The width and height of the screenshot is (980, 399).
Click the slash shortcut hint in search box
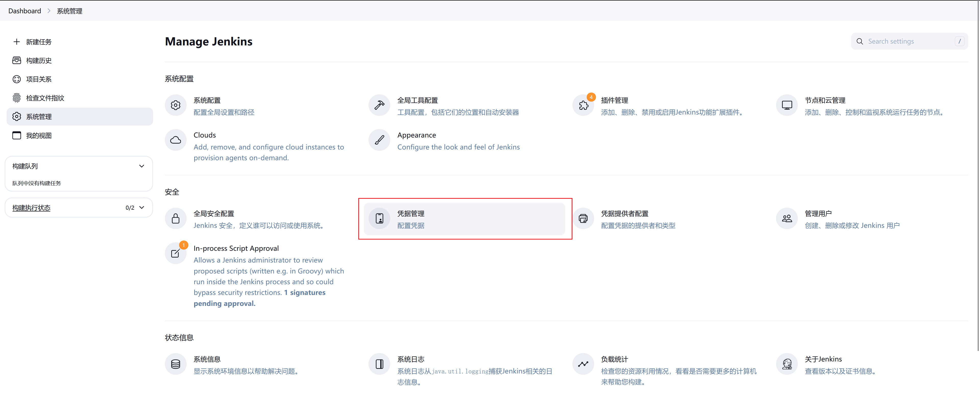(x=959, y=41)
